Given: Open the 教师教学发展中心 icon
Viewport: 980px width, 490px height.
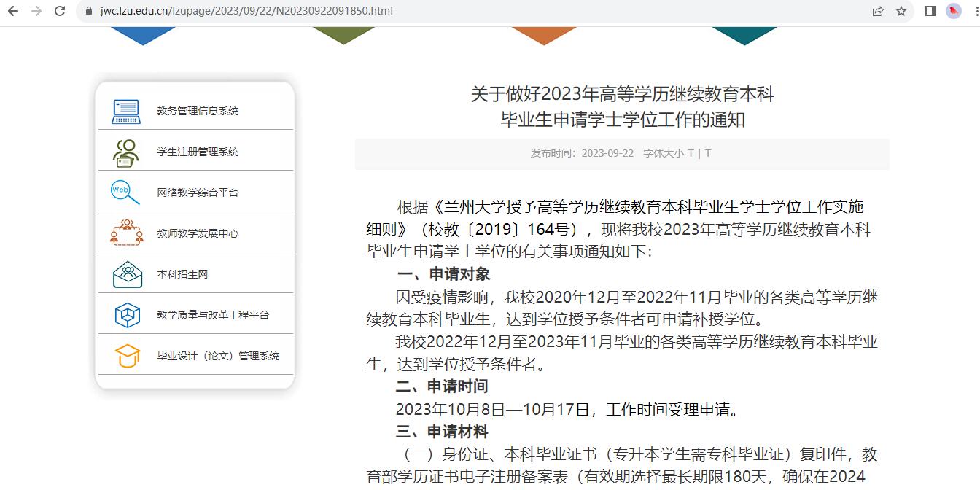Looking at the screenshot, I should tap(125, 231).
